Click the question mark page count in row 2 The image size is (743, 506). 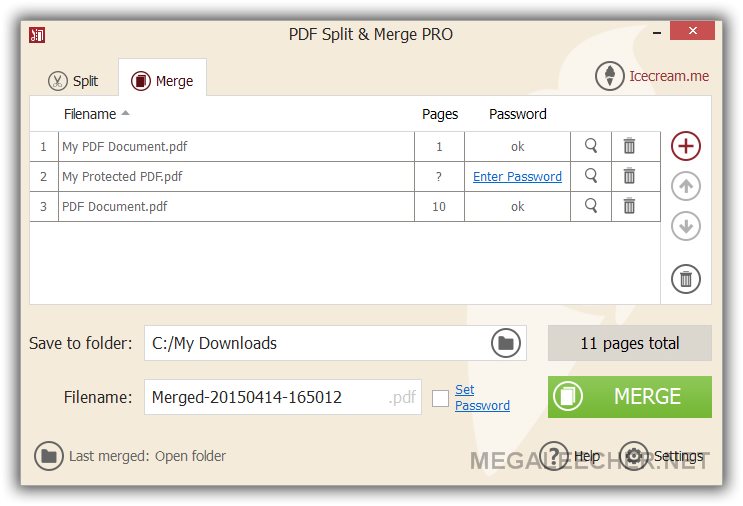pos(439,177)
